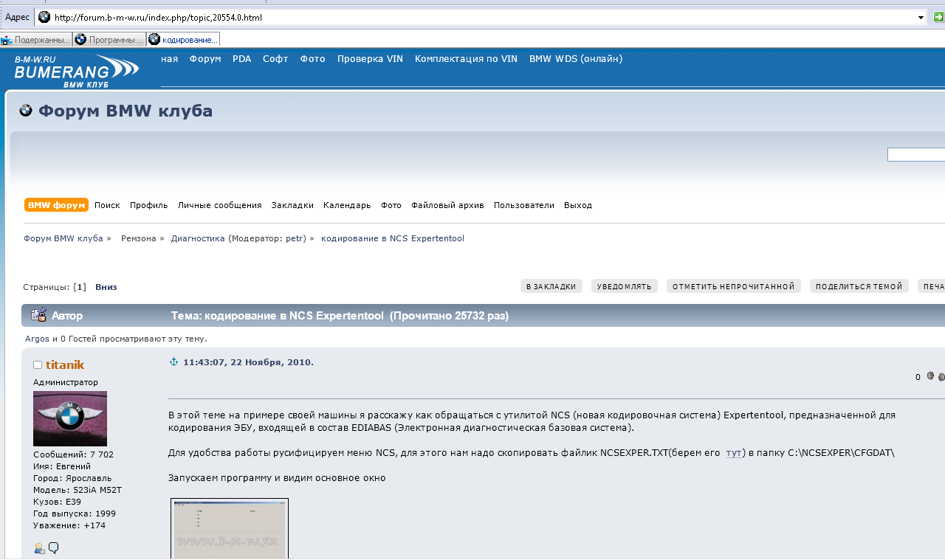Open the Форум top navigation link
The width and height of the screenshot is (945, 560).
pyautogui.click(x=205, y=59)
